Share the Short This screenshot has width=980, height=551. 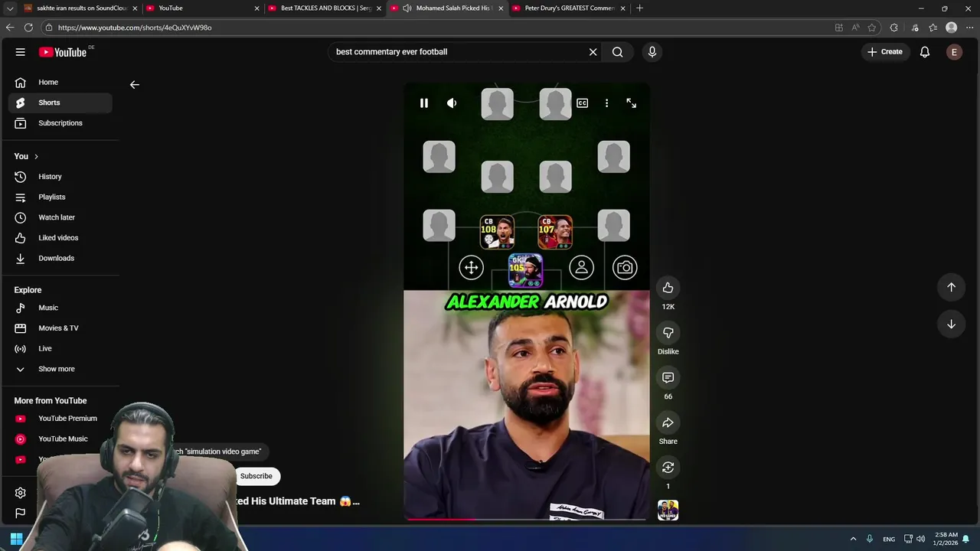click(668, 423)
